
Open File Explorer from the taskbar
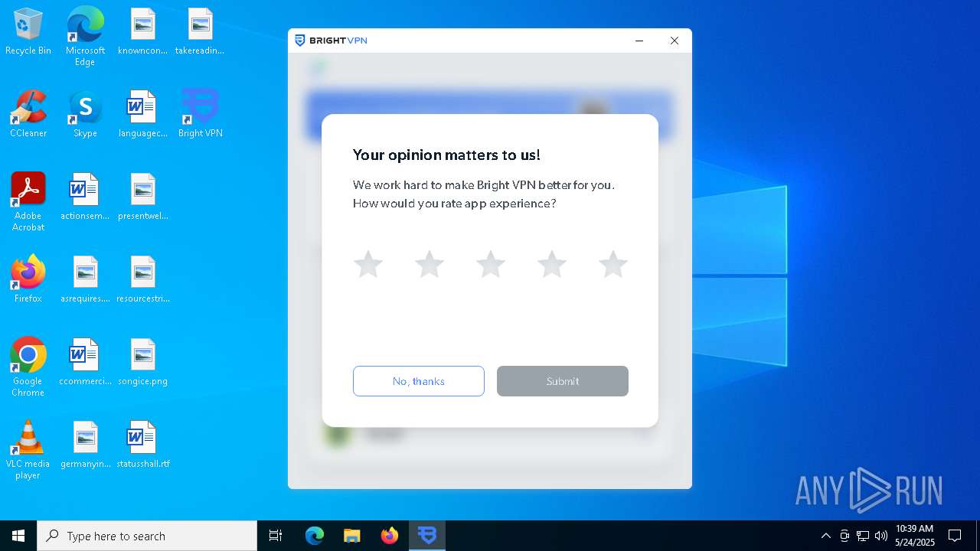pyautogui.click(x=351, y=536)
